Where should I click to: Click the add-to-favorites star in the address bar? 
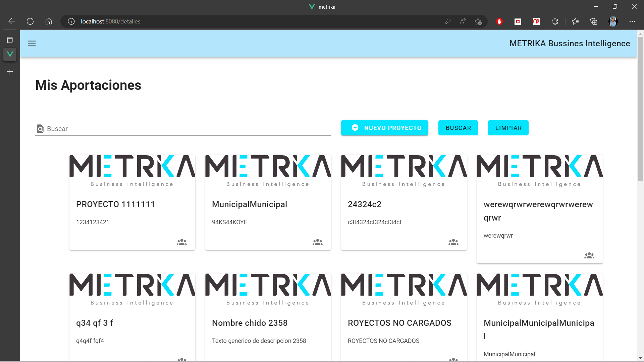[x=478, y=21]
